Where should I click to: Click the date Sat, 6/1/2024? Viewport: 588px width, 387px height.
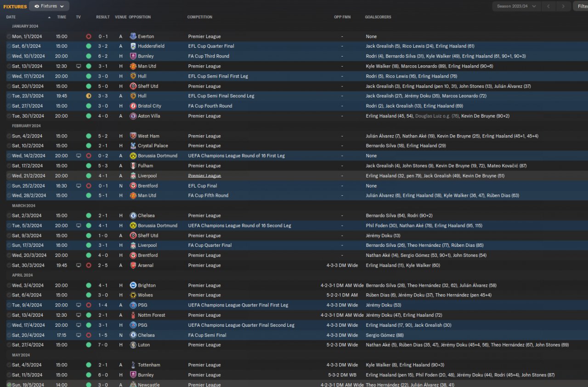click(27, 46)
